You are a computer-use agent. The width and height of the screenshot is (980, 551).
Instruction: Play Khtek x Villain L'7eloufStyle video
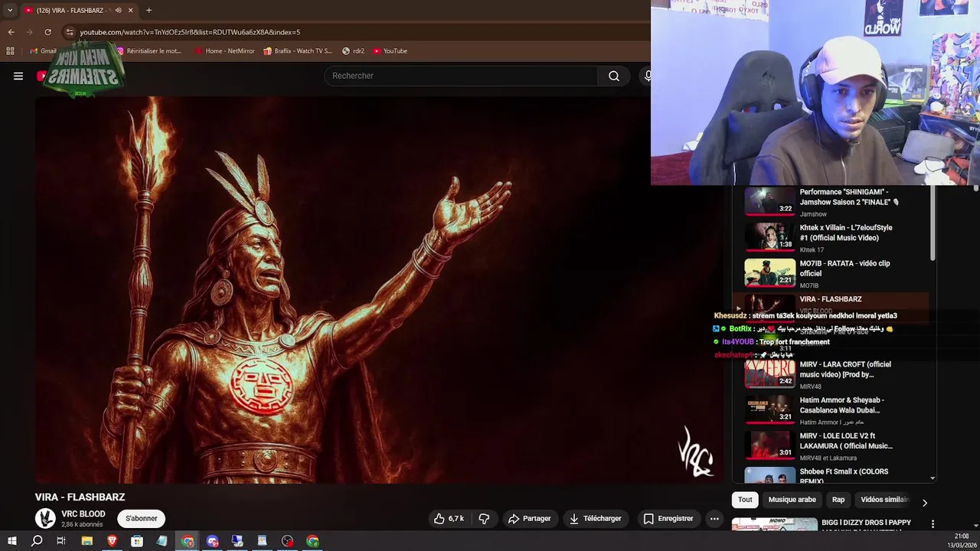[x=831, y=238]
